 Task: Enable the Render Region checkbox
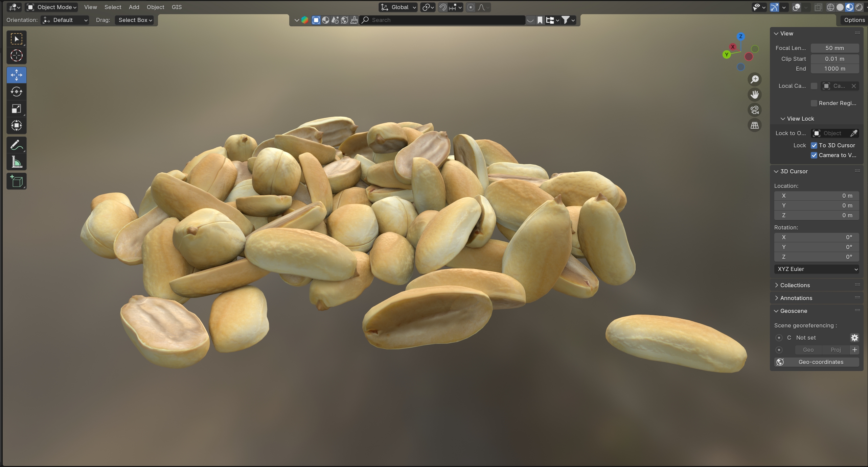pyautogui.click(x=814, y=103)
